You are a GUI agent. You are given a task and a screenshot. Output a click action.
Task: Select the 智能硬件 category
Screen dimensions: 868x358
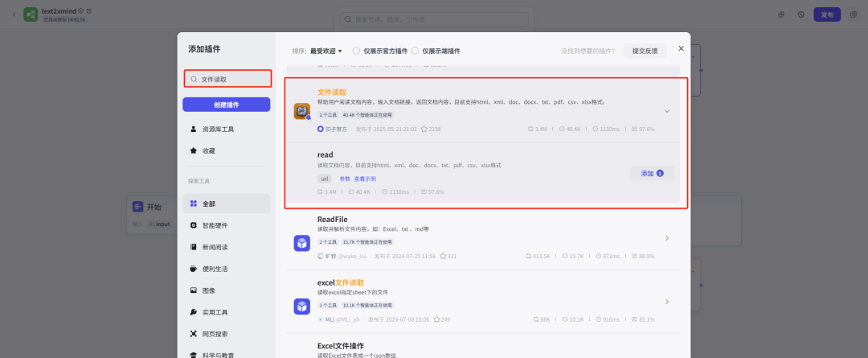point(227,225)
